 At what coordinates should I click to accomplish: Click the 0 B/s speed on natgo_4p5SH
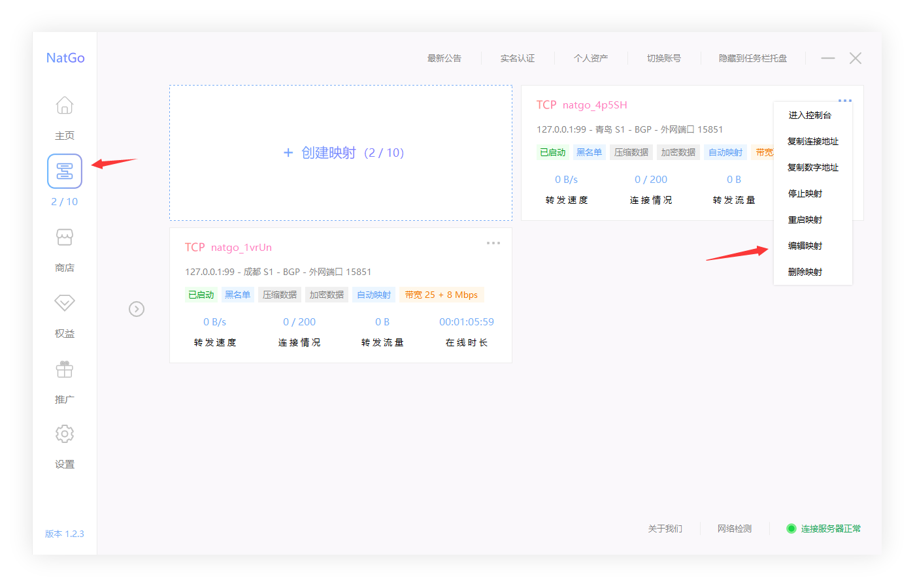click(567, 180)
